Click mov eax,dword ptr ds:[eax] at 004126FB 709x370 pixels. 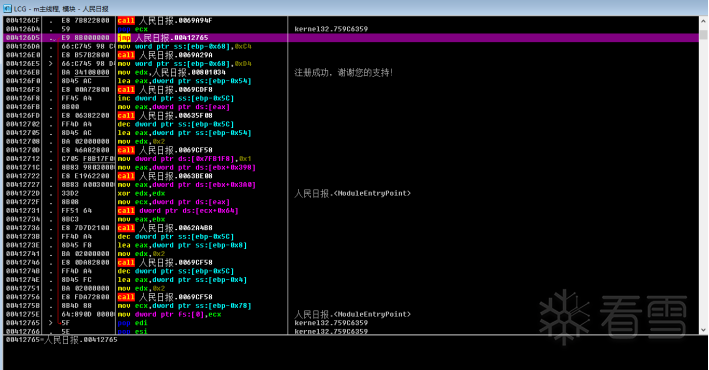pyautogui.click(x=174, y=107)
